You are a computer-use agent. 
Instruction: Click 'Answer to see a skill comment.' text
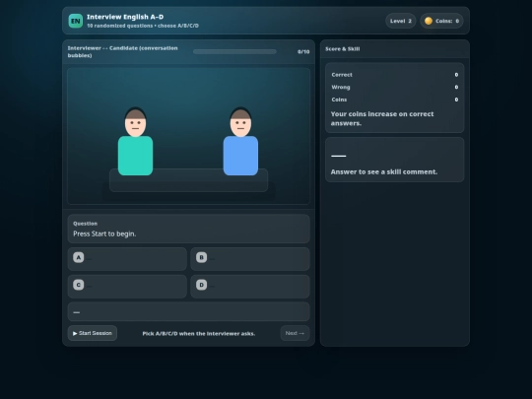point(384,172)
